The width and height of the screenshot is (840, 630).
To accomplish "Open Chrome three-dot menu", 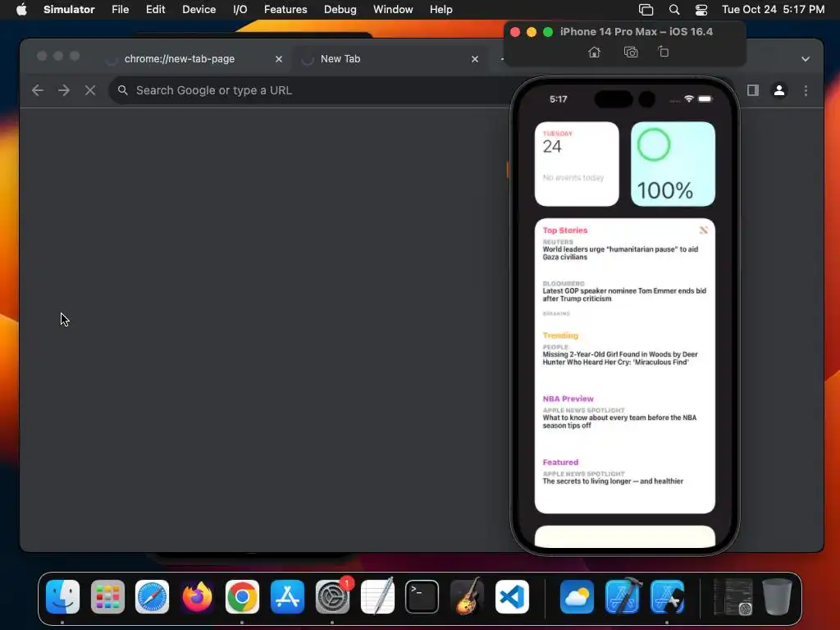I will point(806,90).
